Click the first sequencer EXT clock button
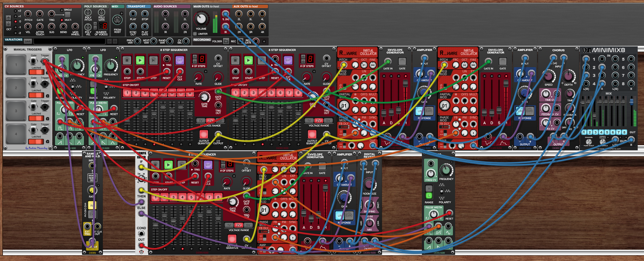This screenshot has width=644, height=261. click(180, 60)
